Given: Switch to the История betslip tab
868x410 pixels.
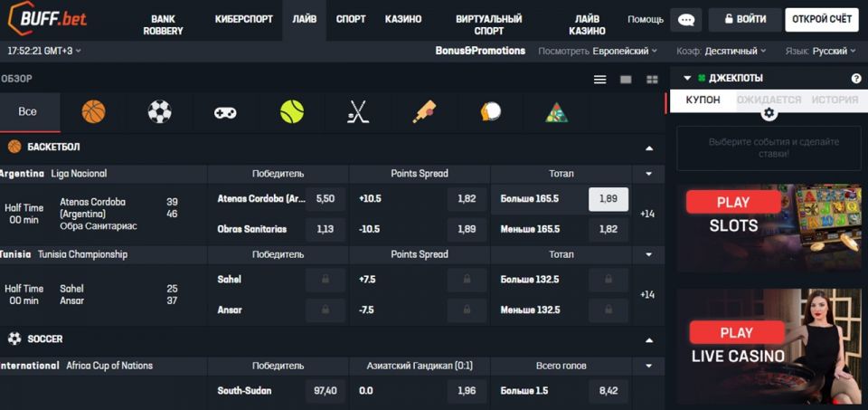Looking at the screenshot, I should click(834, 100).
